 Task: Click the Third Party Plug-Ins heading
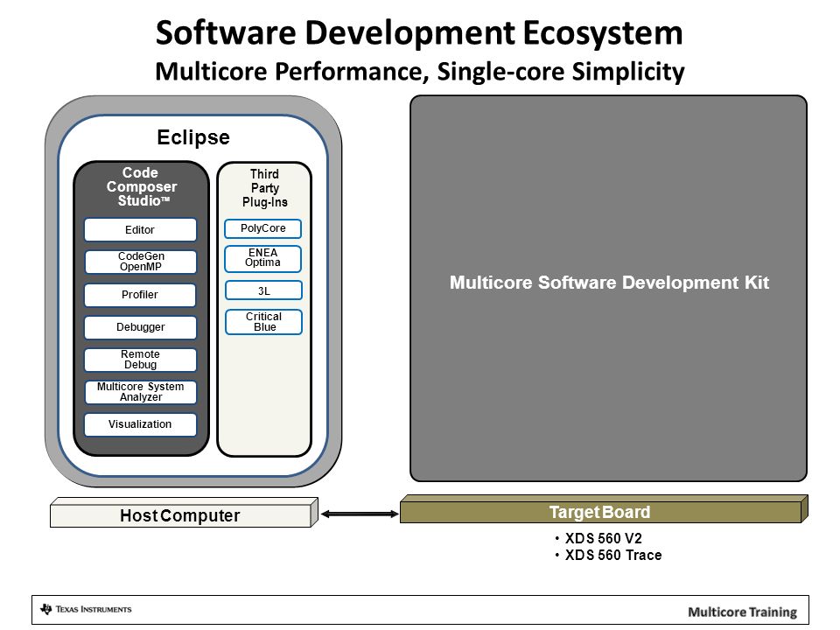(264, 188)
